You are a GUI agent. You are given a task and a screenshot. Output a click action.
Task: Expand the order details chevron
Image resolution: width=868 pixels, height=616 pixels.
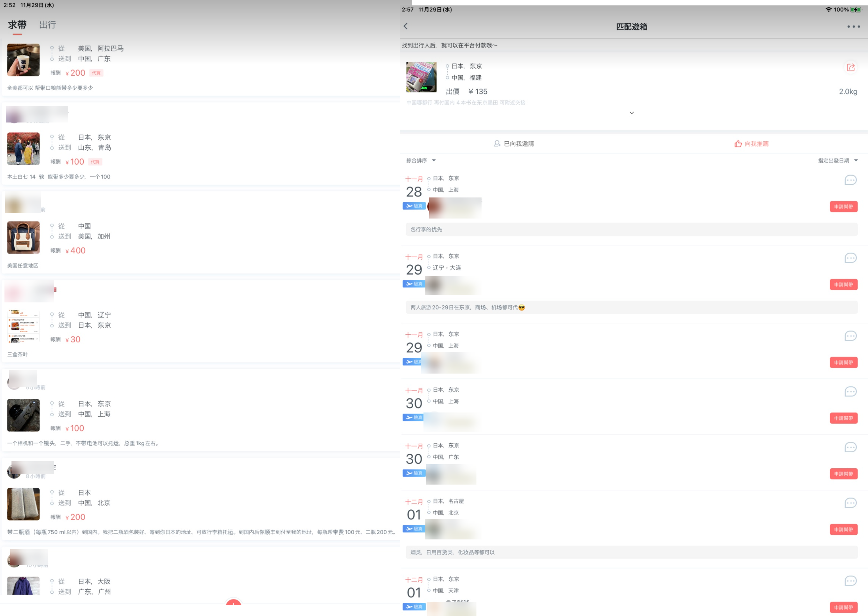pos(632,113)
